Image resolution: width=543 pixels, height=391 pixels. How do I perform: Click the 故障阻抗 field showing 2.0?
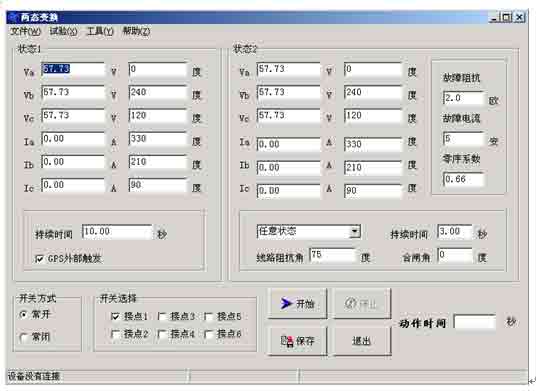pos(463,98)
